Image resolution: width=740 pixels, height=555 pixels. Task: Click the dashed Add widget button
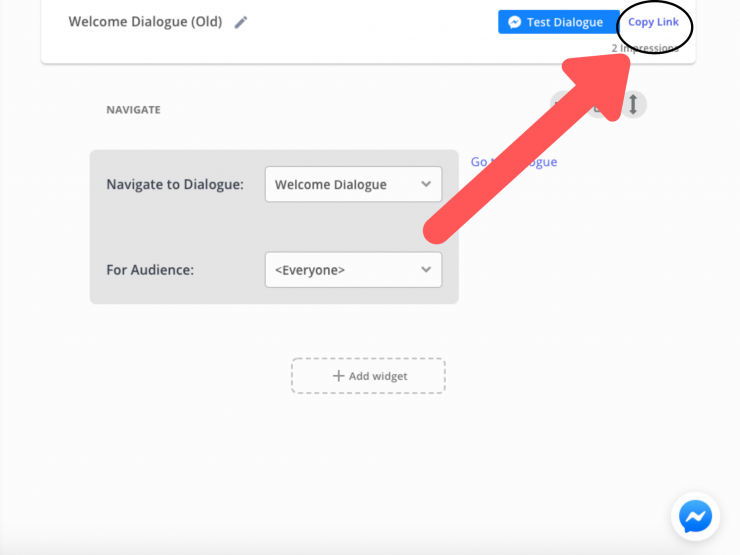368,376
